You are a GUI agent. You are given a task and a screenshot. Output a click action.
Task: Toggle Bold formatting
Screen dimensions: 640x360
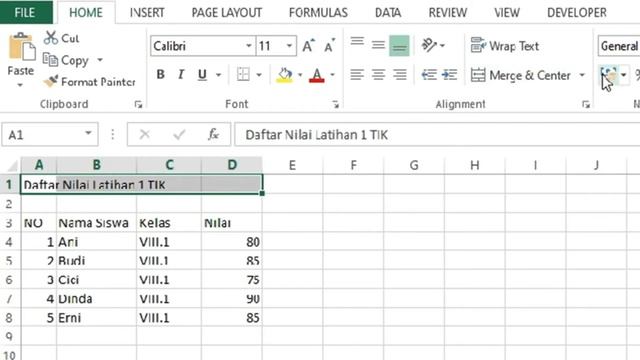(x=160, y=75)
